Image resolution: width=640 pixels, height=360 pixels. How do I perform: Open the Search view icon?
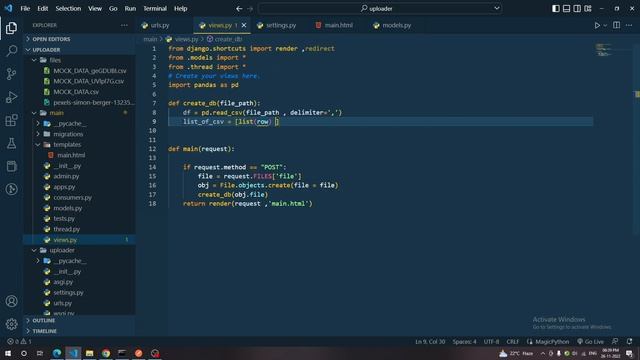click(11, 51)
